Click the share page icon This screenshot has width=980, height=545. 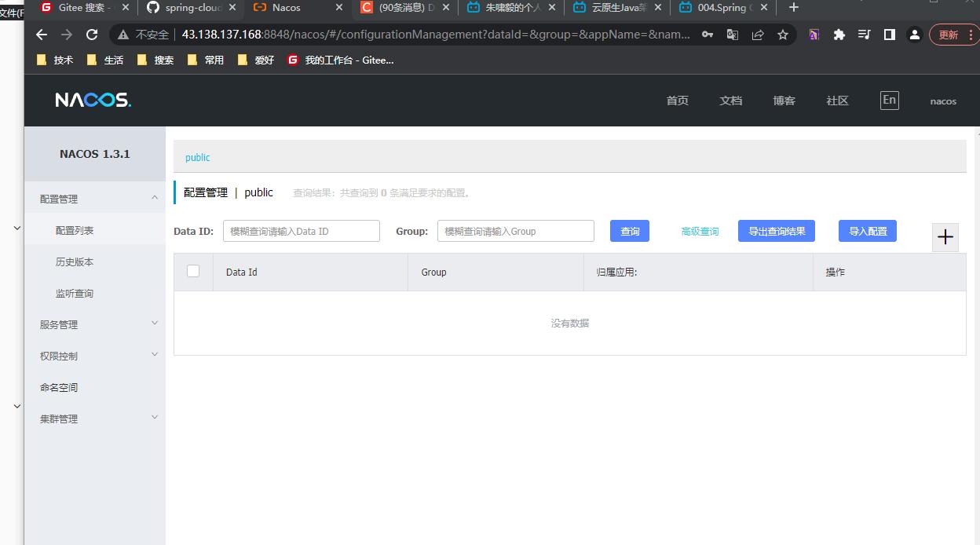[x=758, y=35]
